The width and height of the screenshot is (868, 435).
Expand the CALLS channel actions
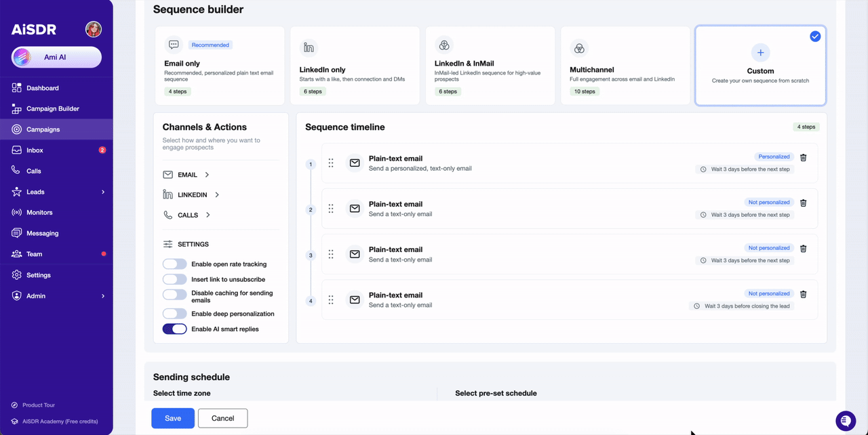coord(187,215)
